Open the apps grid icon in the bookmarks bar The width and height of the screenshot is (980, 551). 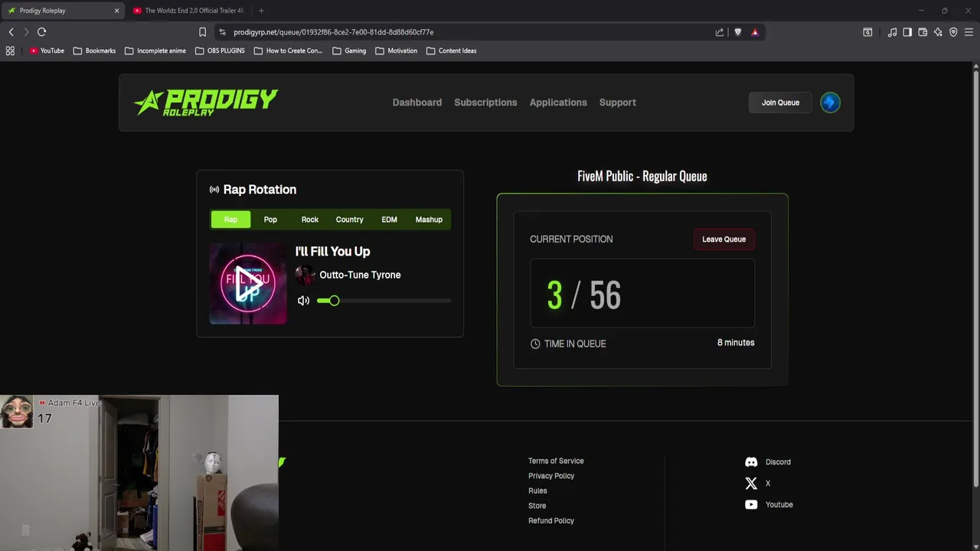[x=10, y=51]
